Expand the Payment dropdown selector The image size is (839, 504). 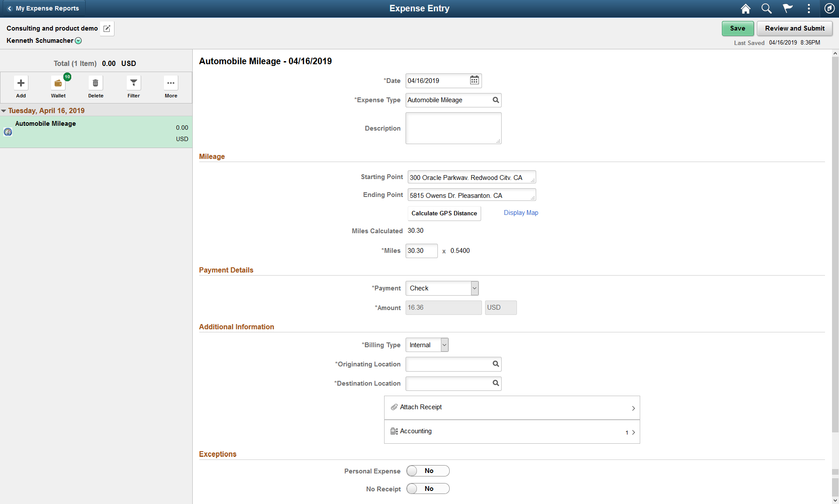click(473, 288)
